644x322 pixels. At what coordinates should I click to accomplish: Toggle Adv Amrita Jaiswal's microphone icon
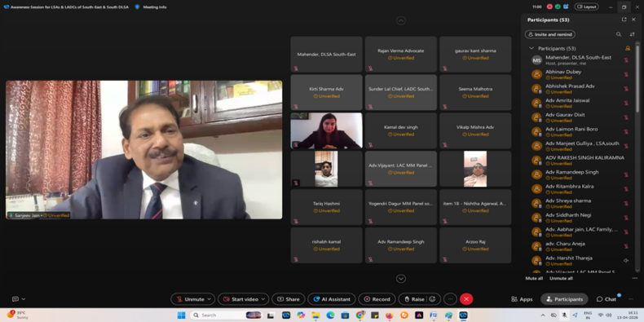coord(626,103)
